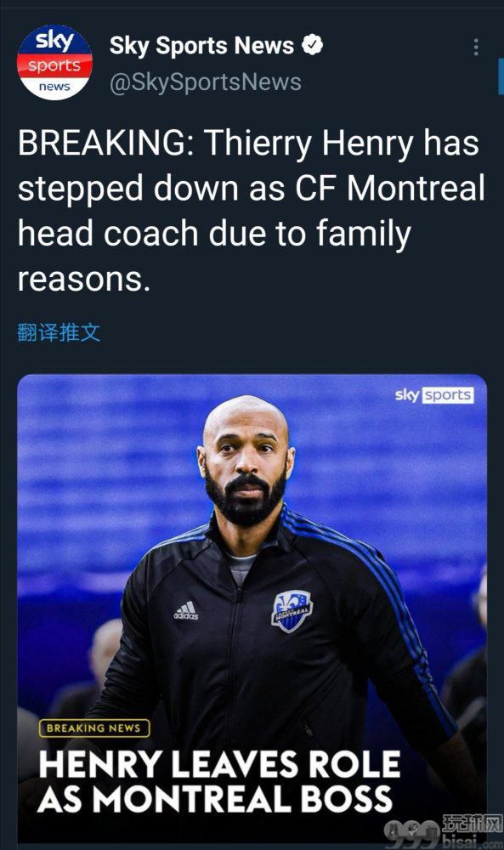Click the HENRY LEAVES ROLE headline line
The height and width of the screenshot is (850, 504).
click(x=219, y=765)
